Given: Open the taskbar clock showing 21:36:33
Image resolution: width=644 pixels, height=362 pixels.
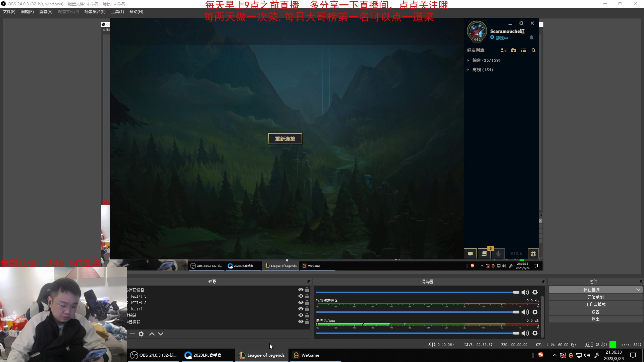Looking at the screenshot, I should click(614, 355).
